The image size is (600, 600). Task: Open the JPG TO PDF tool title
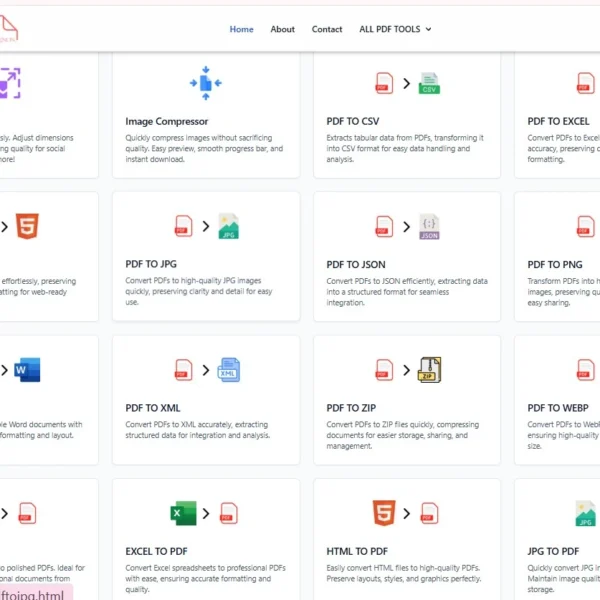[553, 551]
